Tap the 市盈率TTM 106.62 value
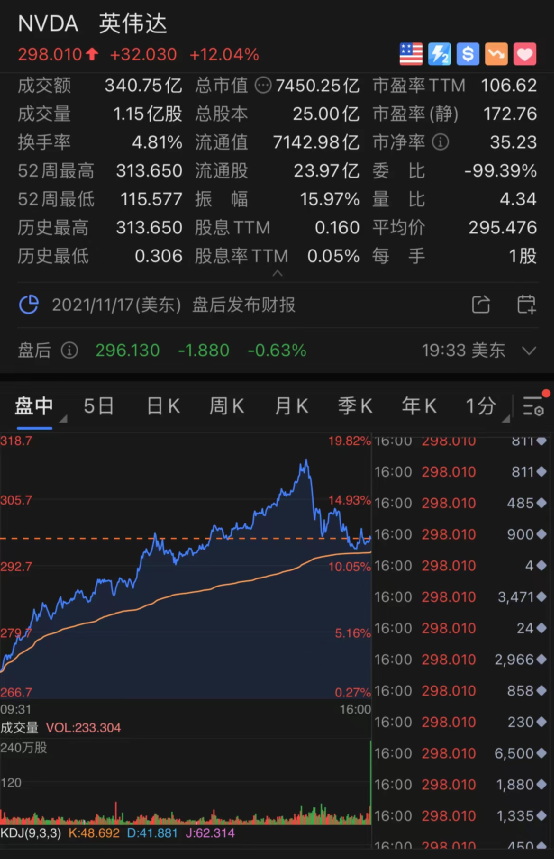The width and height of the screenshot is (554, 859). [x=509, y=85]
